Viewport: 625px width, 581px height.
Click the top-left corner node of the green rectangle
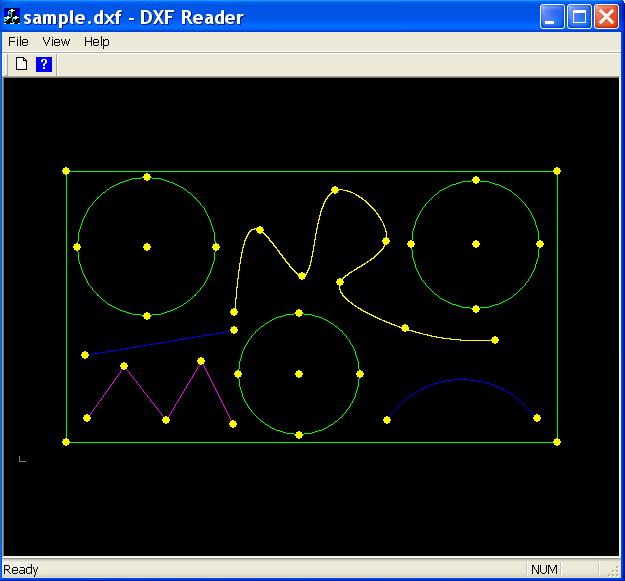[66, 171]
